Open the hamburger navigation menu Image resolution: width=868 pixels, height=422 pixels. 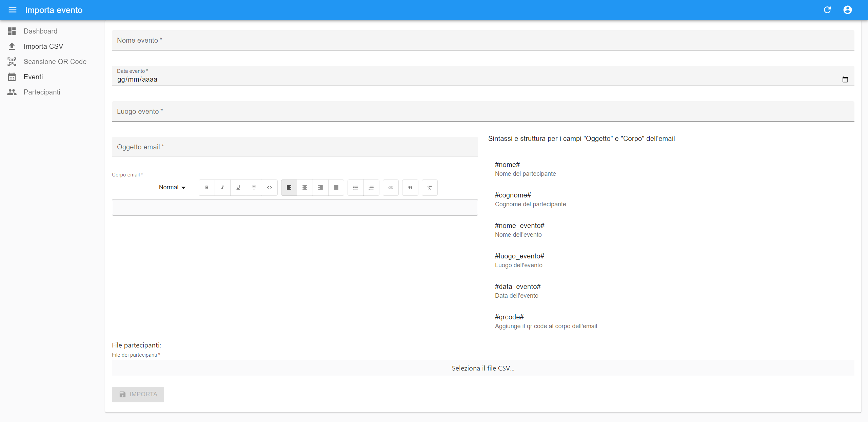13,10
